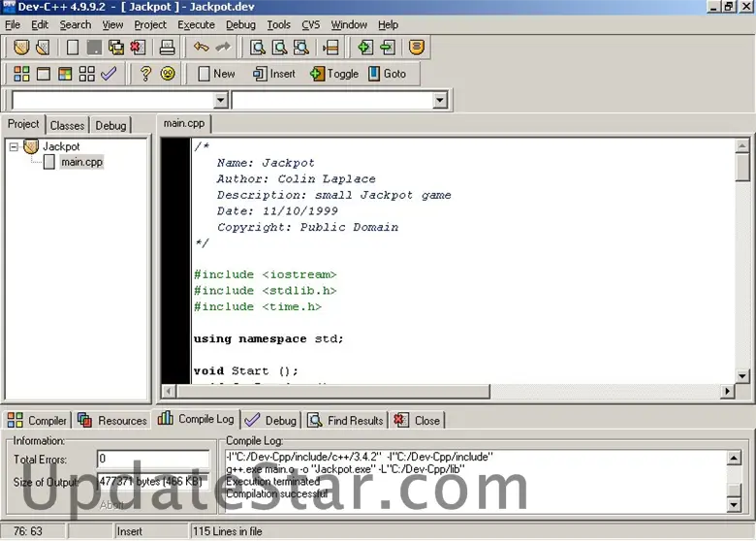Open the Compiler bottom tab

[37, 421]
